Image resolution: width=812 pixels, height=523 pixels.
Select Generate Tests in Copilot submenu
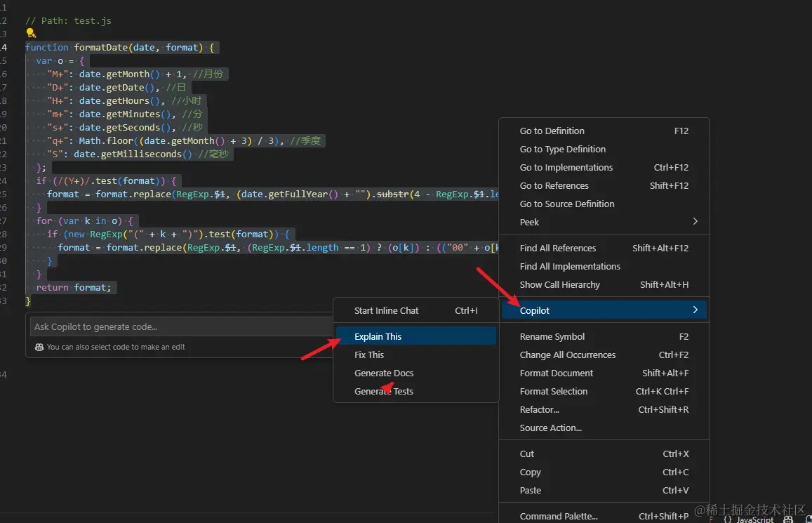click(416, 392)
